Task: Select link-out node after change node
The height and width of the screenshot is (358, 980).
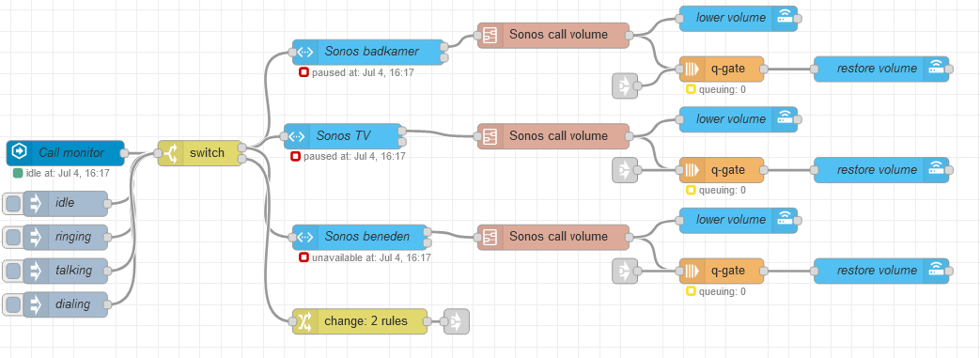Action: coord(457,321)
